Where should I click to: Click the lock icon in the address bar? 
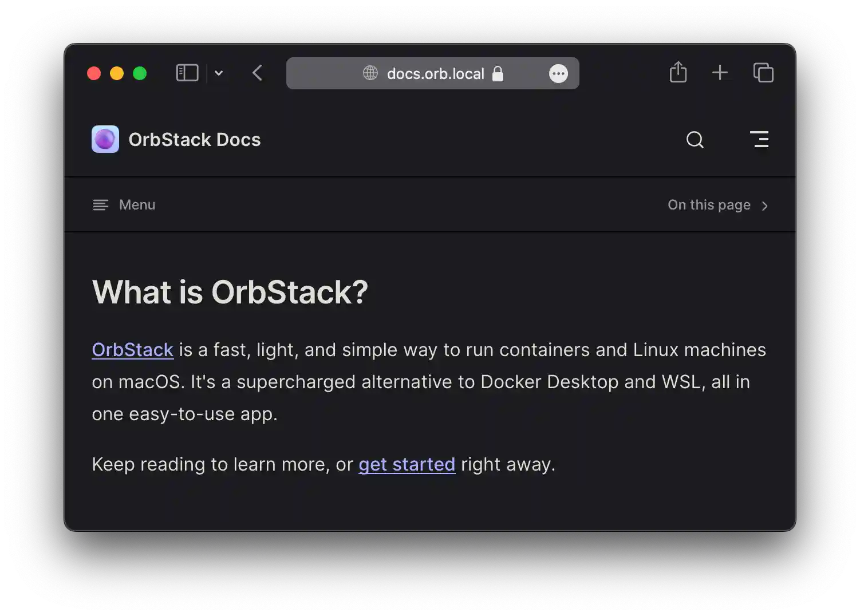pos(498,73)
